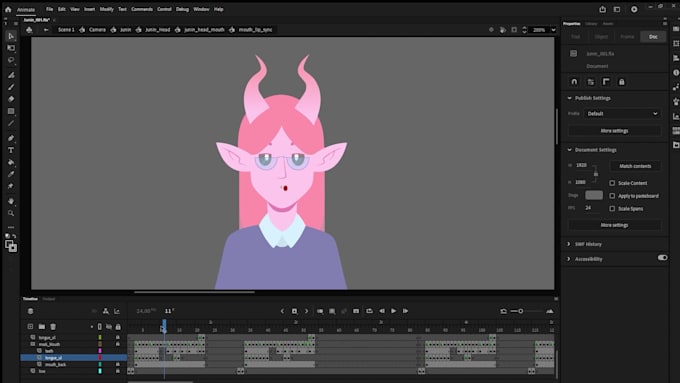Open the Timeline panel options menu
This screenshot has height=383, width=680.
click(556, 299)
